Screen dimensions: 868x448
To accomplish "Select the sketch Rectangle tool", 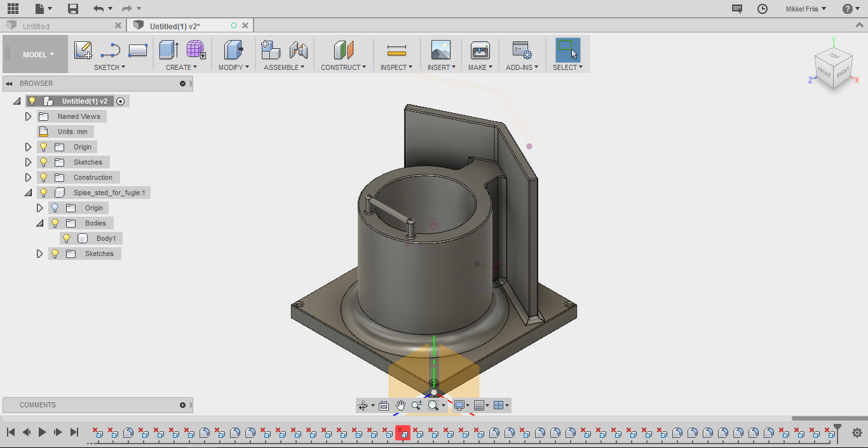I will tap(138, 50).
